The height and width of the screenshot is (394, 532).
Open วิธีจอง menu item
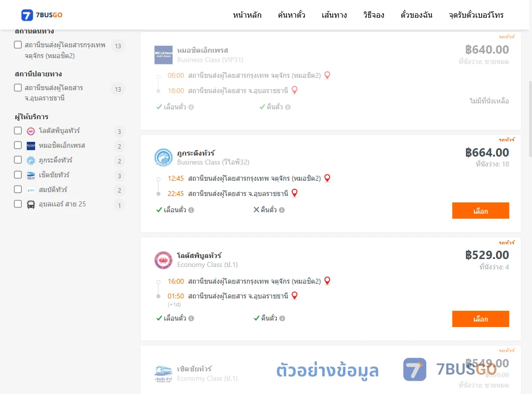coord(373,15)
